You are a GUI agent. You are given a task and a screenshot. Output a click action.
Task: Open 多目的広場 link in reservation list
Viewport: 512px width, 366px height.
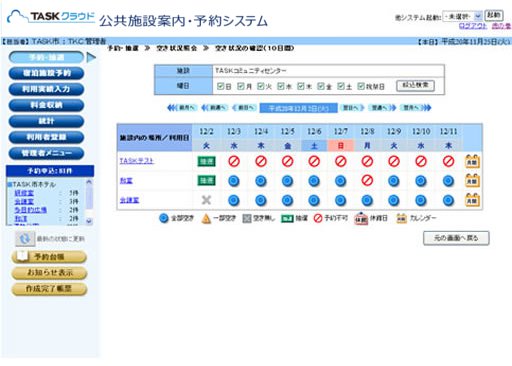[30, 210]
